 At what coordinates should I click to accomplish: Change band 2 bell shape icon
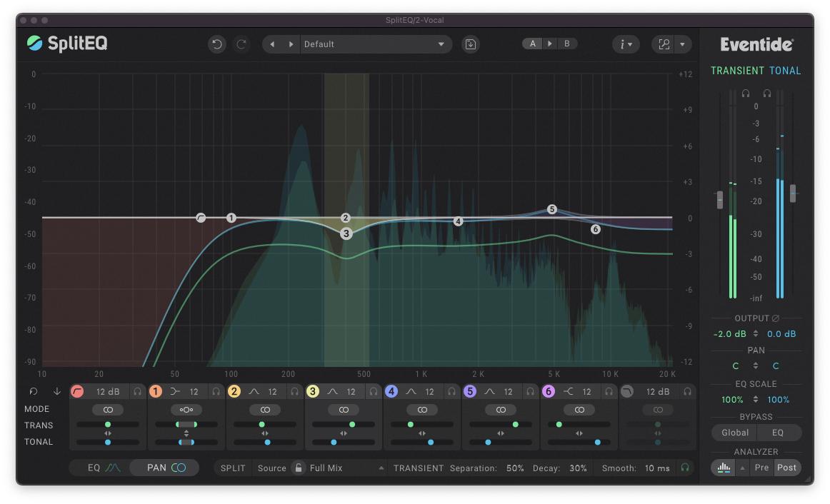click(254, 392)
